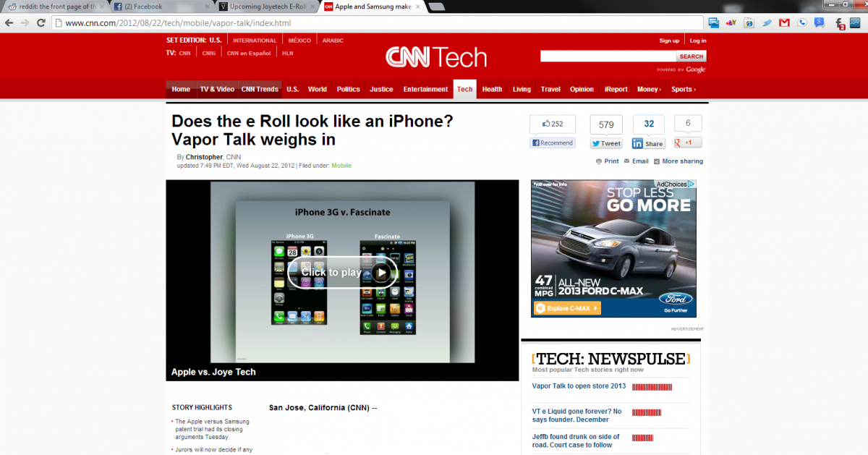Click the Tweet button

(606, 143)
